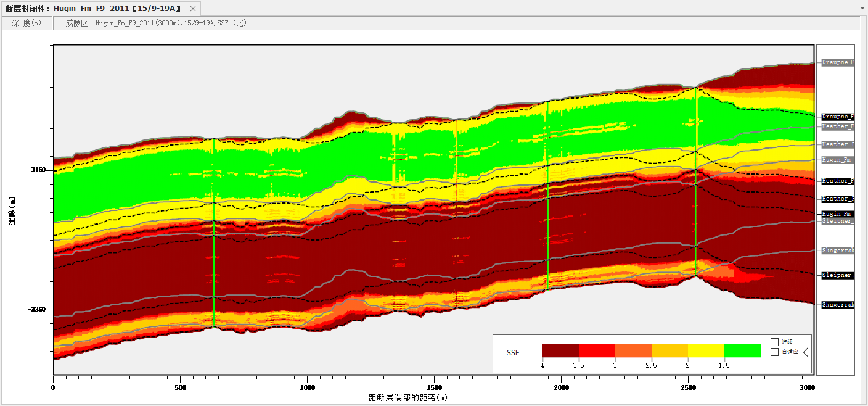Click the legend tick value 2.5
868x406 pixels.
[x=651, y=365]
